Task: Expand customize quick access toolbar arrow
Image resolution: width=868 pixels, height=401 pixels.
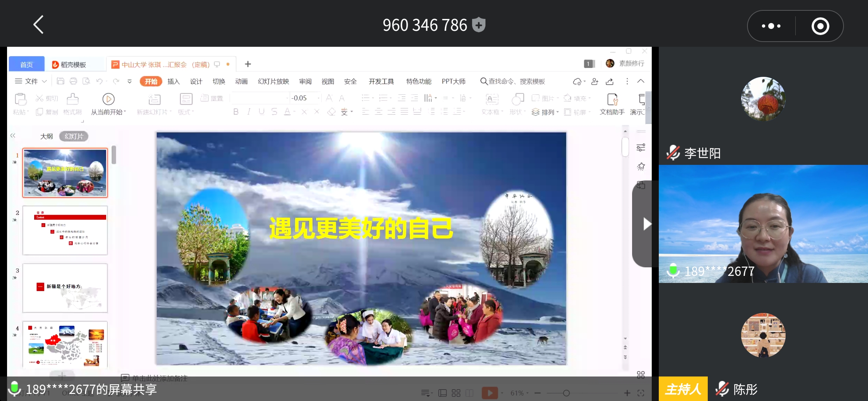Action: pos(129,81)
